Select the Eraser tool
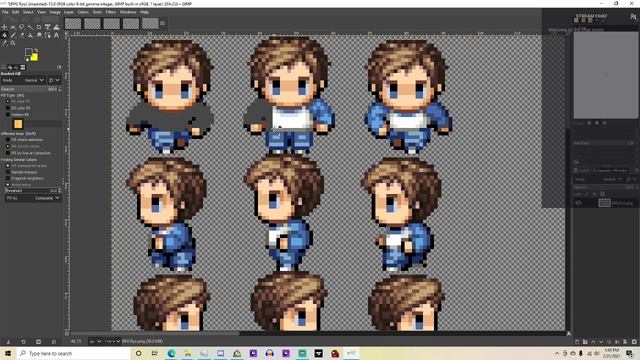 coord(22,35)
